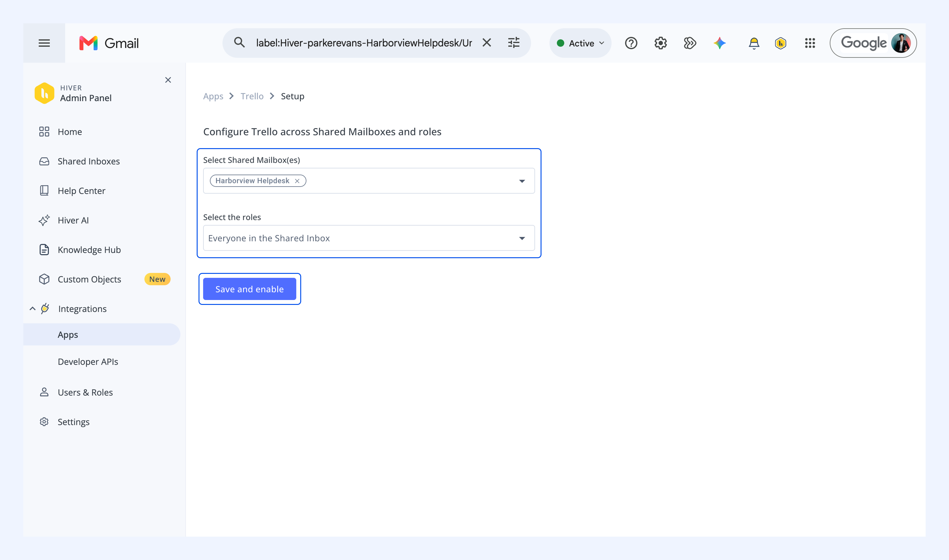Image resolution: width=949 pixels, height=560 pixels.
Task: Go back to Apps via breadcrumb
Action: coord(213,96)
